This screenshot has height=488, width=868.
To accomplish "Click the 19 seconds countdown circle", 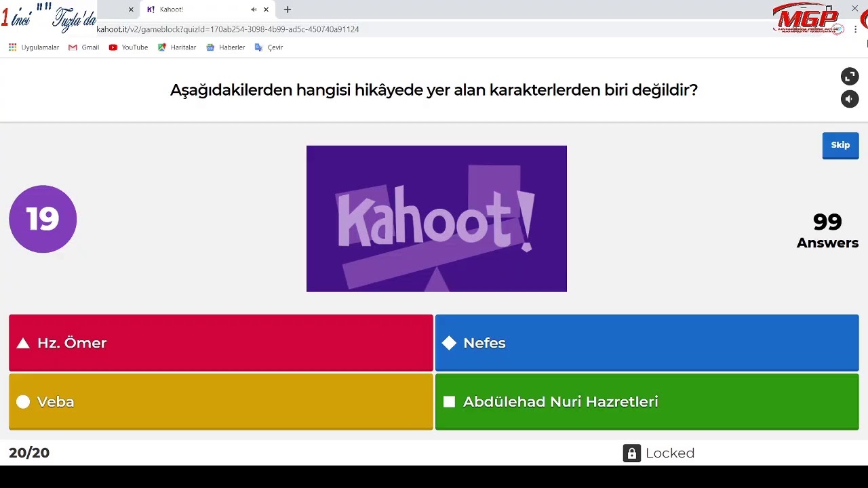I will click(x=43, y=219).
